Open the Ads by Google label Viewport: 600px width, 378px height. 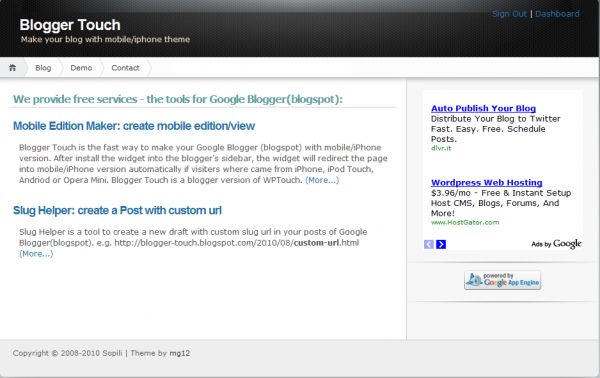pyautogui.click(x=556, y=244)
